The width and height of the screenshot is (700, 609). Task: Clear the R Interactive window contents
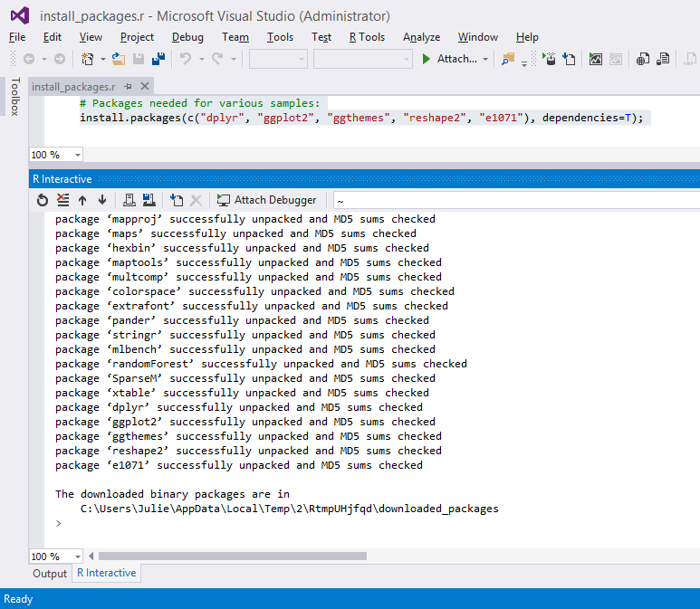(x=63, y=200)
